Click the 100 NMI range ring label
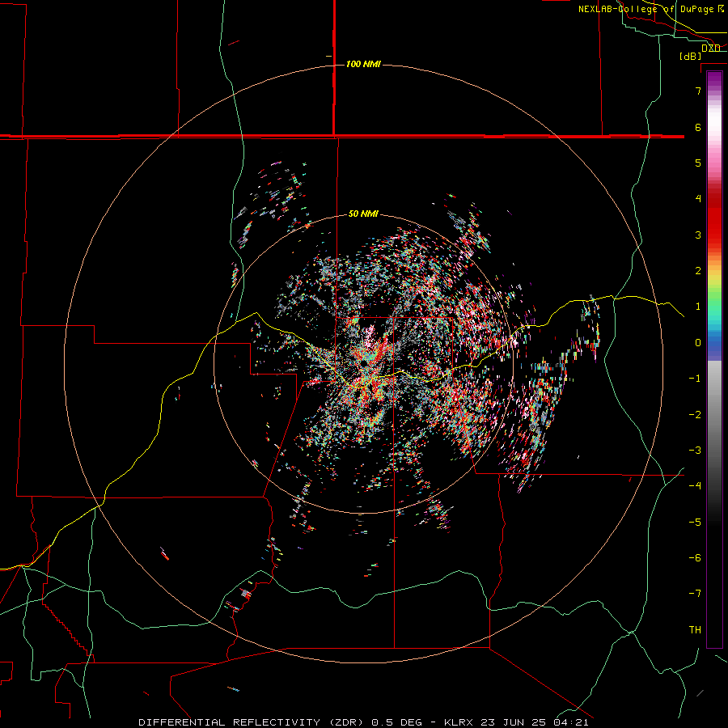 363,64
